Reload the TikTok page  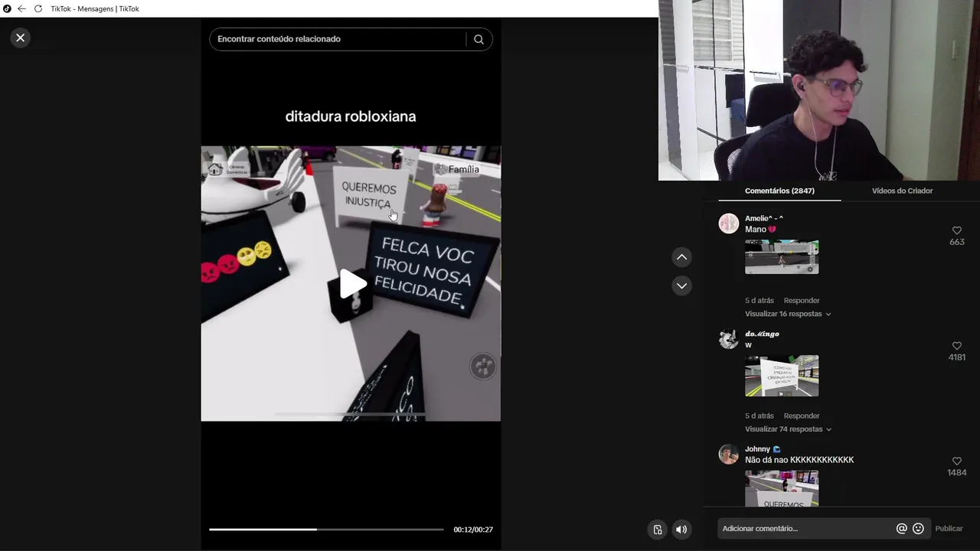tap(38, 8)
